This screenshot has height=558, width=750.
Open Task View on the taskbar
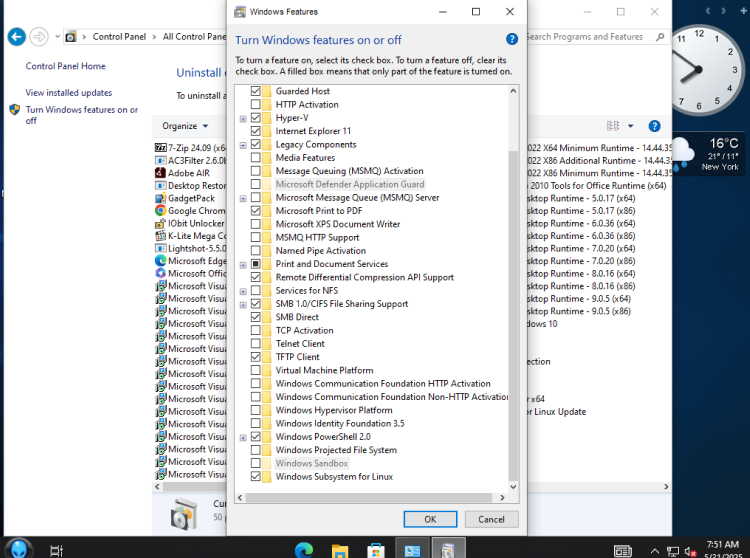[x=56, y=551]
